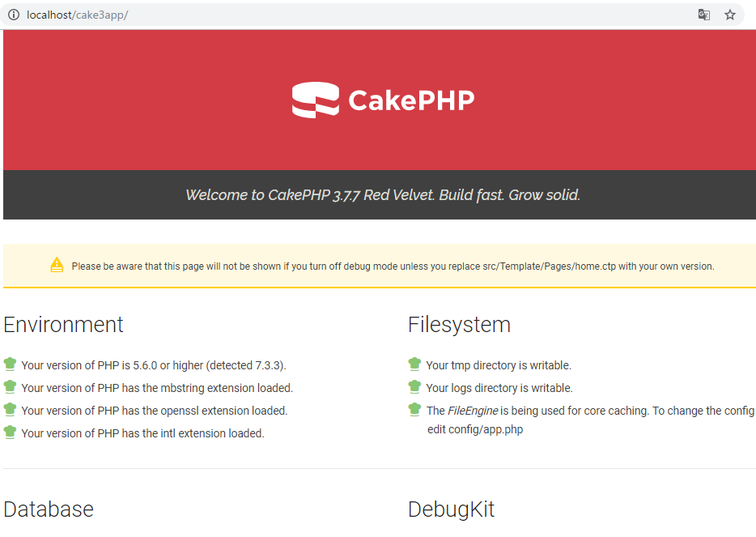Click chef hat icon beside mbstring line

tap(10, 386)
